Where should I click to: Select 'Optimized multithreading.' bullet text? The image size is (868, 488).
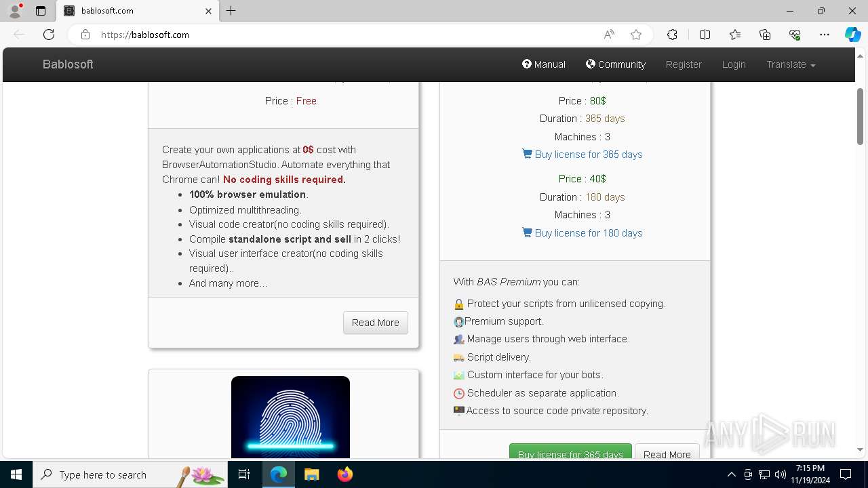(245, 210)
